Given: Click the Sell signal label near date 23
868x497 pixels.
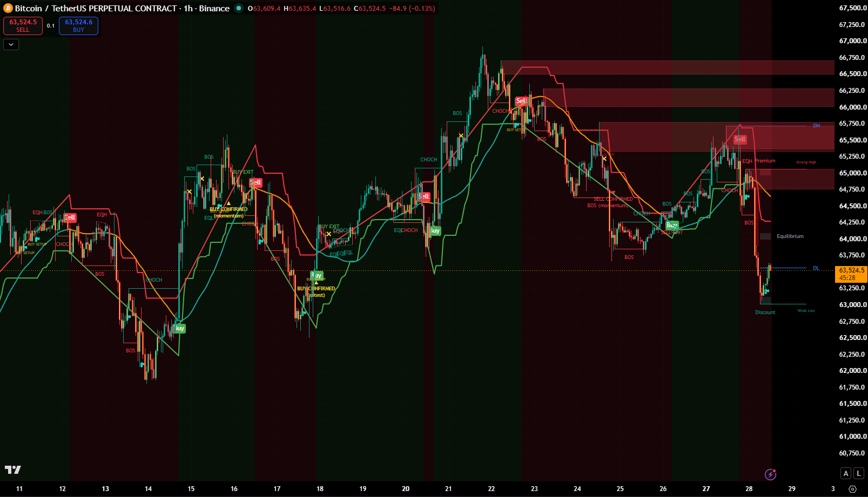Looking at the screenshot, I should click(x=521, y=101).
